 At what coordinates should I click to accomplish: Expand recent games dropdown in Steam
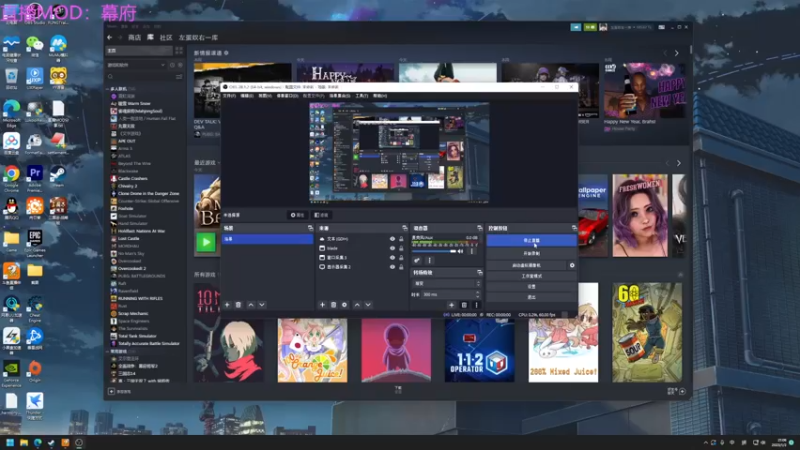coord(219,163)
